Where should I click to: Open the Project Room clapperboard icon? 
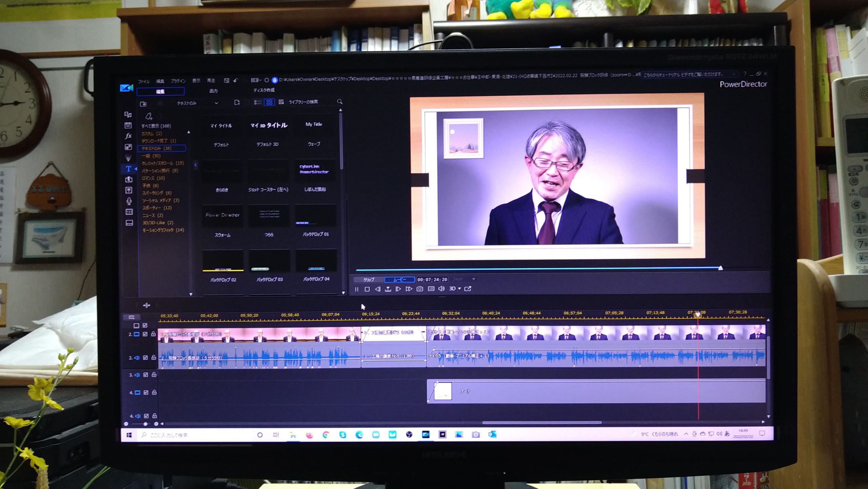(x=128, y=125)
